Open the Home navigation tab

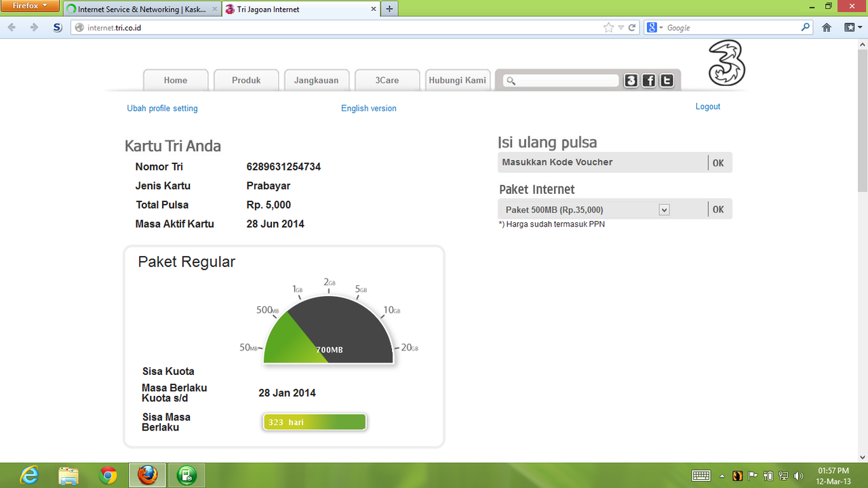click(x=176, y=80)
